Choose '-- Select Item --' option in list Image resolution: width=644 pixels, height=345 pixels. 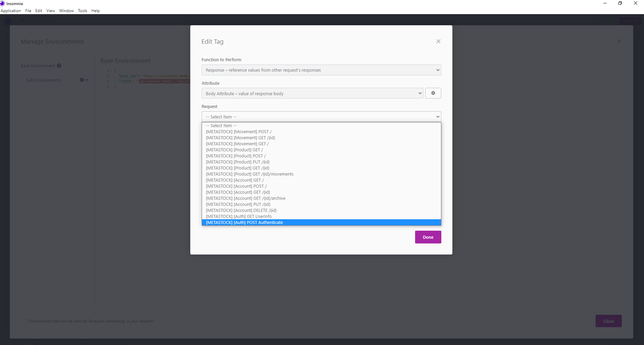click(321, 126)
